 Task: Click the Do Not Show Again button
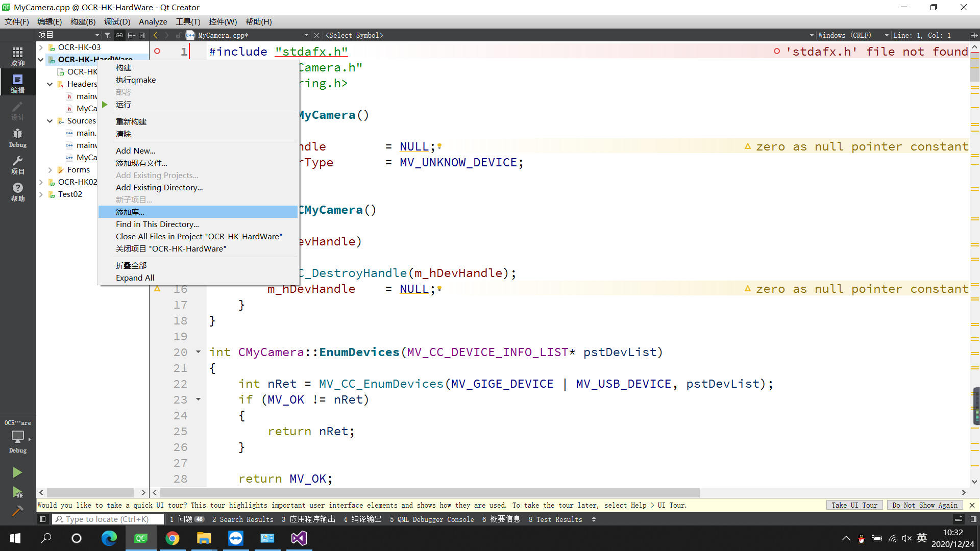(924, 505)
